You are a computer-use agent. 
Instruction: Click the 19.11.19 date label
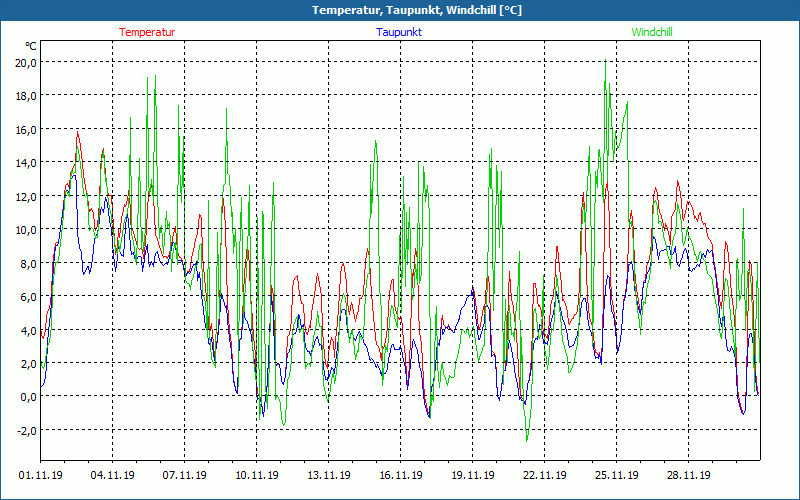pyautogui.click(x=472, y=475)
